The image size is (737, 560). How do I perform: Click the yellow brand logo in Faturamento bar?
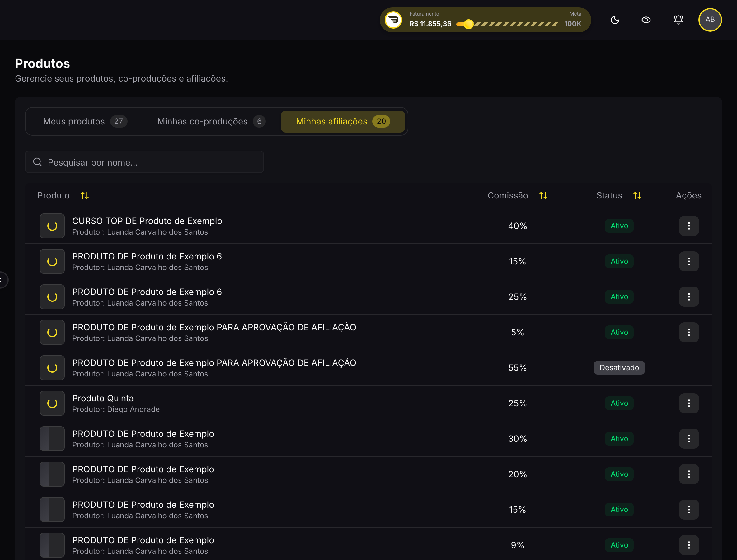[393, 20]
